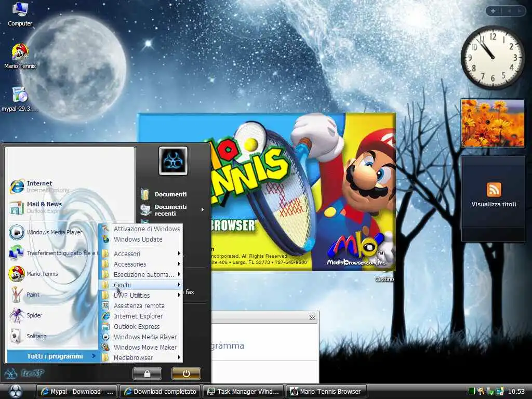Click the RSS feed icon in sidebar gadget

(494, 190)
